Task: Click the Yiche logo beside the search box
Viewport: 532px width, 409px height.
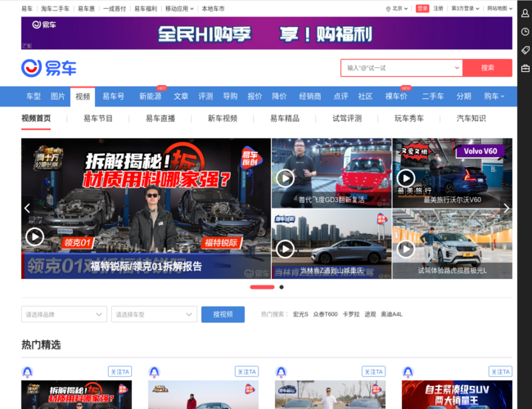Action: pyautogui.click(x=49, y=68)
